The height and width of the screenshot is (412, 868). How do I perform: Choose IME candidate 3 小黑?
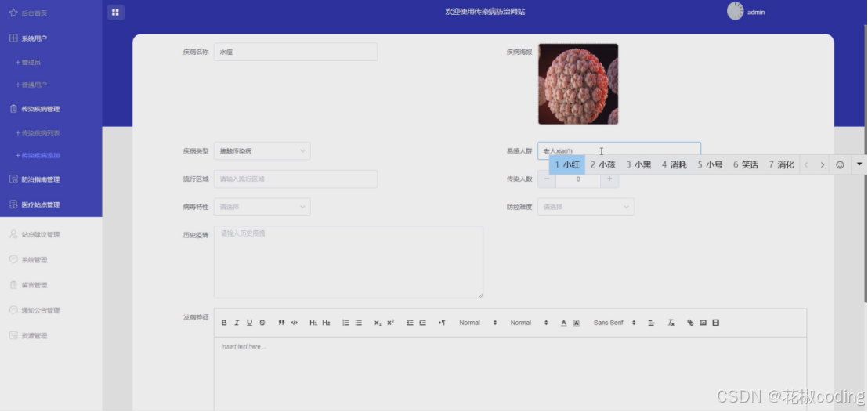(x=638, y=165)
